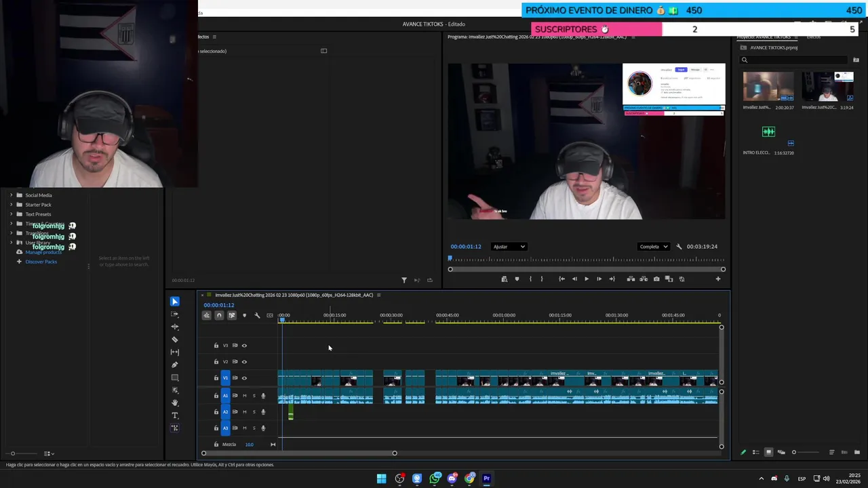Click the Windows Start button
Viewport: 868px width, 488px height.
[382, 479]
